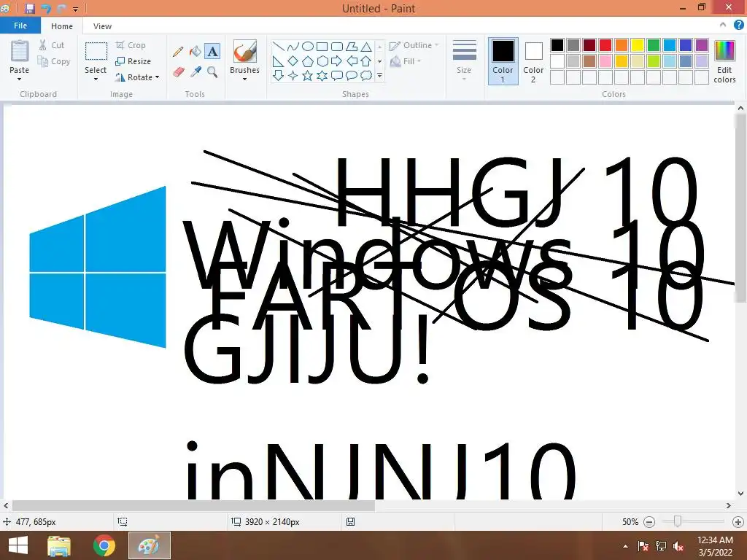The width and height of the screenshot is (747, 560).
Task: Choose the Triangle shape
Action: click(x=366, y=46)
